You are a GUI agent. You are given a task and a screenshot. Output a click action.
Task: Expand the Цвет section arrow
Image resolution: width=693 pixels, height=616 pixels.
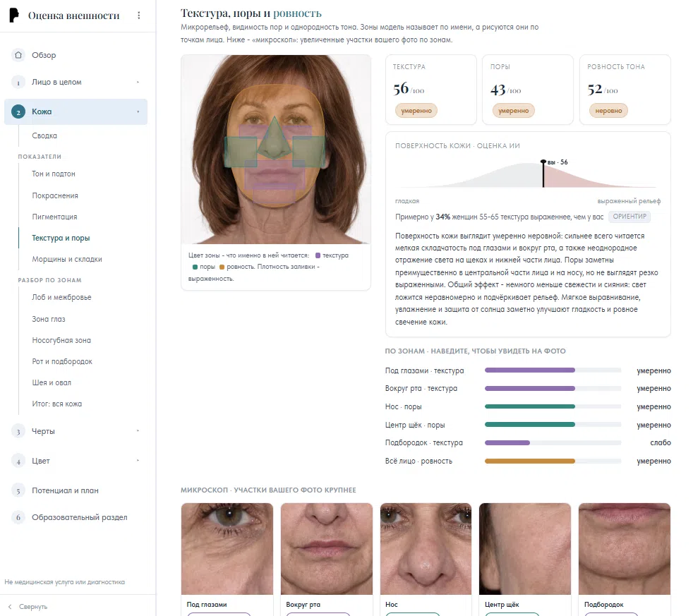point(138,461)
